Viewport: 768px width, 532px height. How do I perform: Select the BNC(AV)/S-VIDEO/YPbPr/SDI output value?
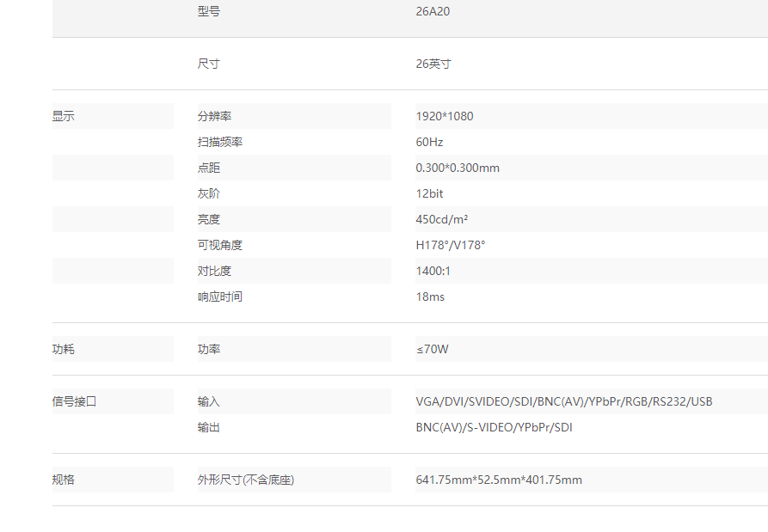495,427
